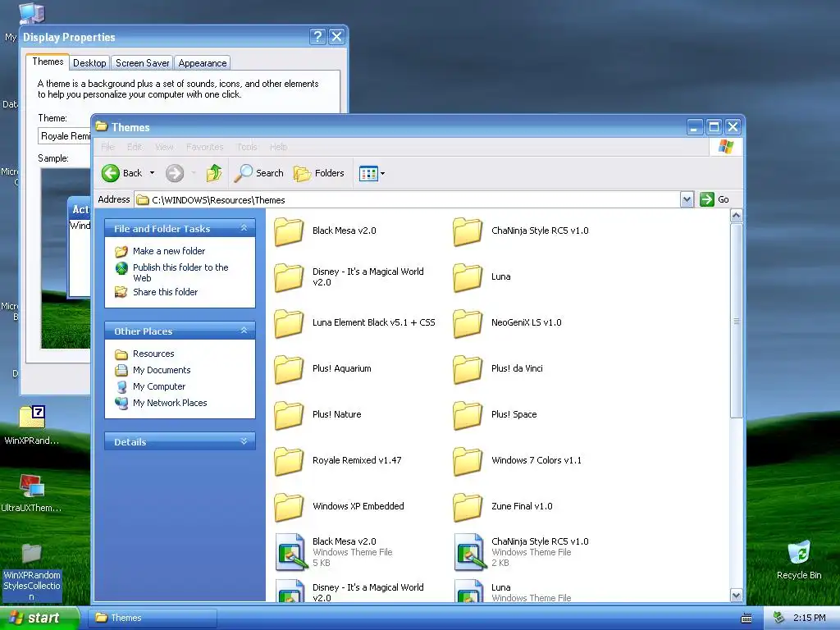Screen dimensions: 840x630
Task: Expand the Details panel
Action: click(244, 441)
